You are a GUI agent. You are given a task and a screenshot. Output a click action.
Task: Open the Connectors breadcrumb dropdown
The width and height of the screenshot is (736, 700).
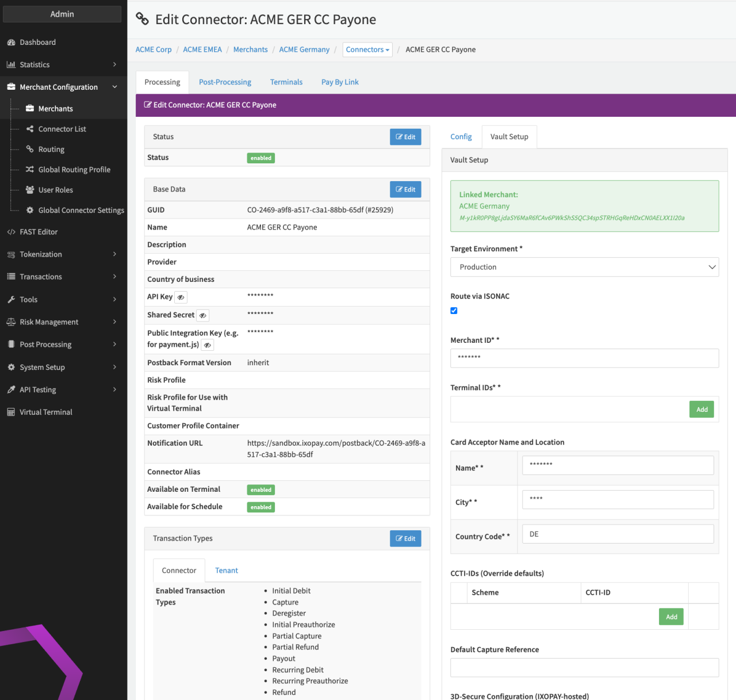pyautogui.click(x=367, y=50)
